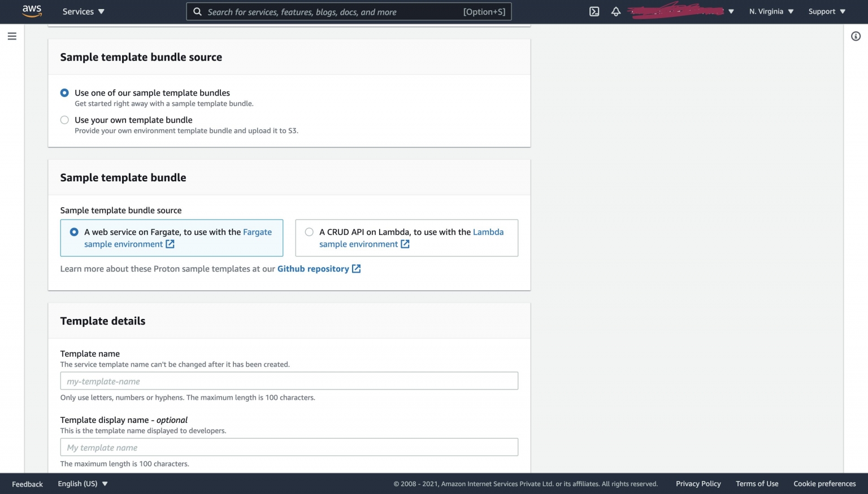Open the CloudShell terminal icon
This screenshot has width=868, height=494.
point(594,11)
